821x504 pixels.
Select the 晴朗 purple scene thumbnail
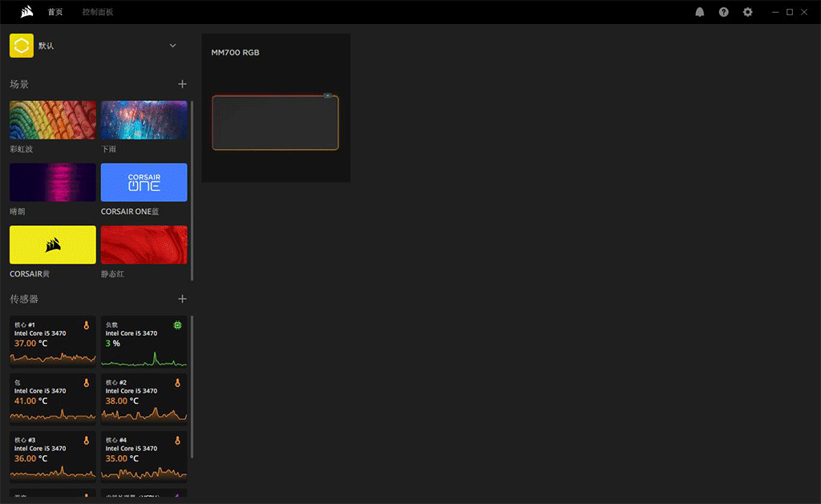53,182
